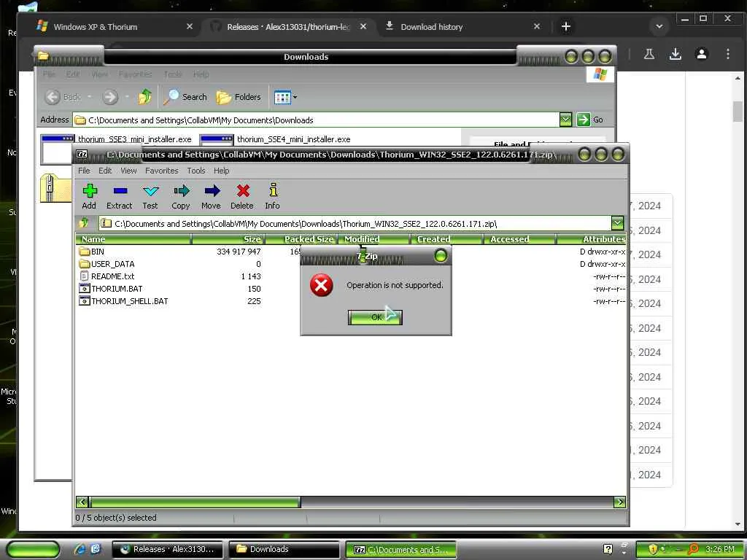Open the browser three-dot menu
747x560 pixels.
point(728,54)
